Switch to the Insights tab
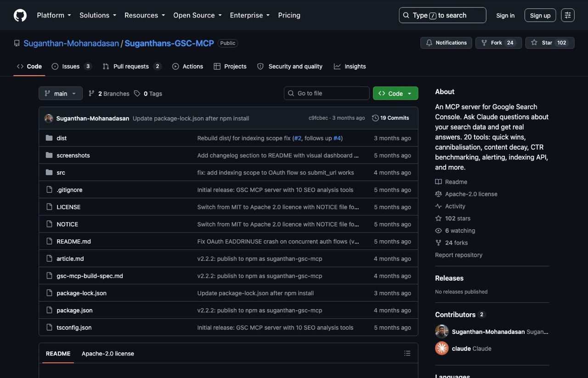Screen dimensions: 588x378 (350, 66)
